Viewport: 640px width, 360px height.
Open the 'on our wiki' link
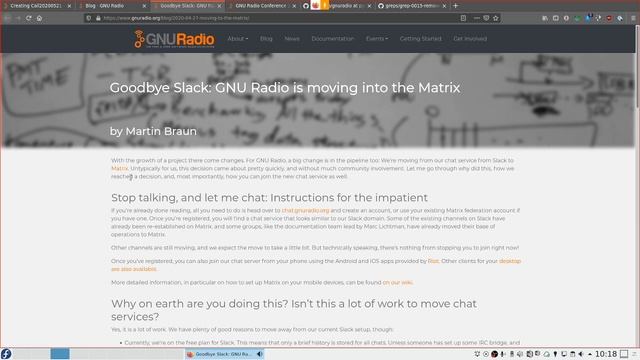(397, 282)
